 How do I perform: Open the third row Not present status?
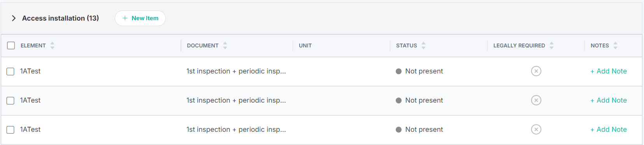[419, 129]
